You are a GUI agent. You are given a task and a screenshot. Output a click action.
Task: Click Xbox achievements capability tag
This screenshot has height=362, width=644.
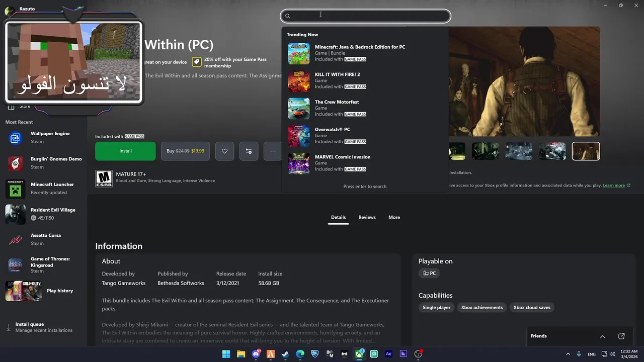[x=481, y=307]
